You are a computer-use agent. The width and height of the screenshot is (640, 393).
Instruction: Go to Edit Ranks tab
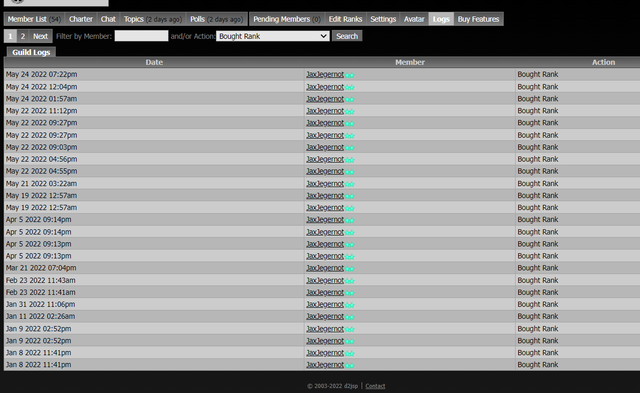coord(345,19)
